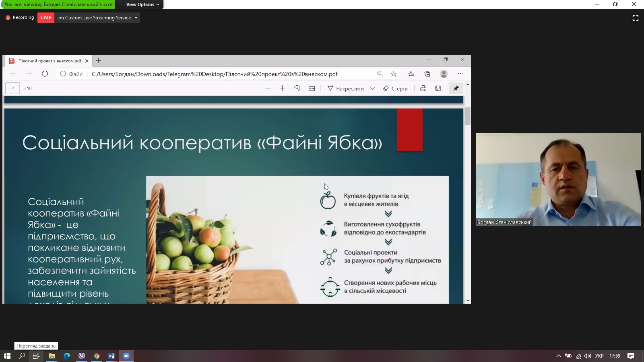Screen dimensions: 644x362
Task: Save the PDF with the floppy disk icon
Action: click(438, 88)
